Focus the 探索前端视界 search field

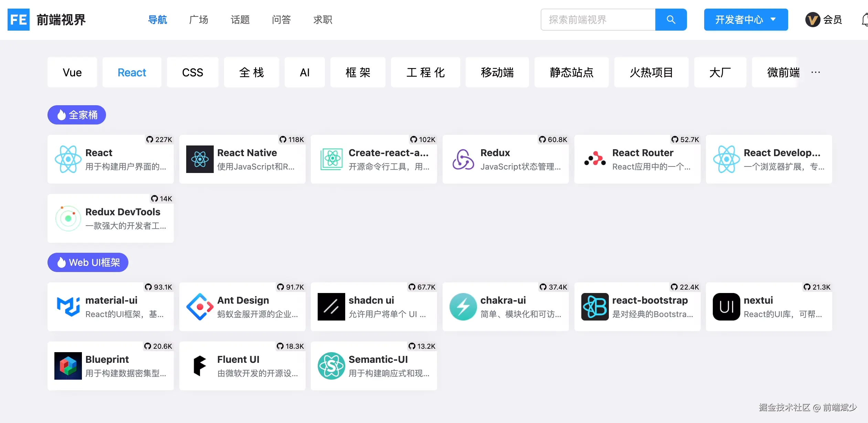pos(598,20)
